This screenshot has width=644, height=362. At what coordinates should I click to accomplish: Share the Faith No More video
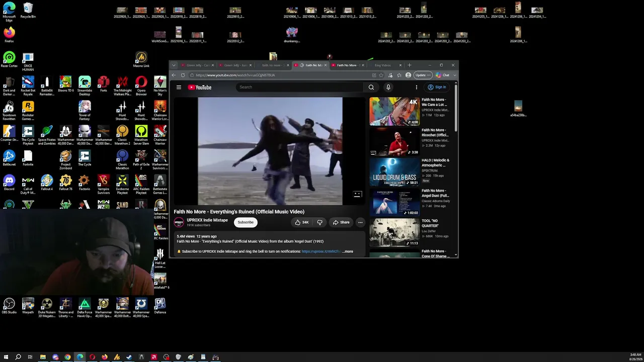coord(341,222)
